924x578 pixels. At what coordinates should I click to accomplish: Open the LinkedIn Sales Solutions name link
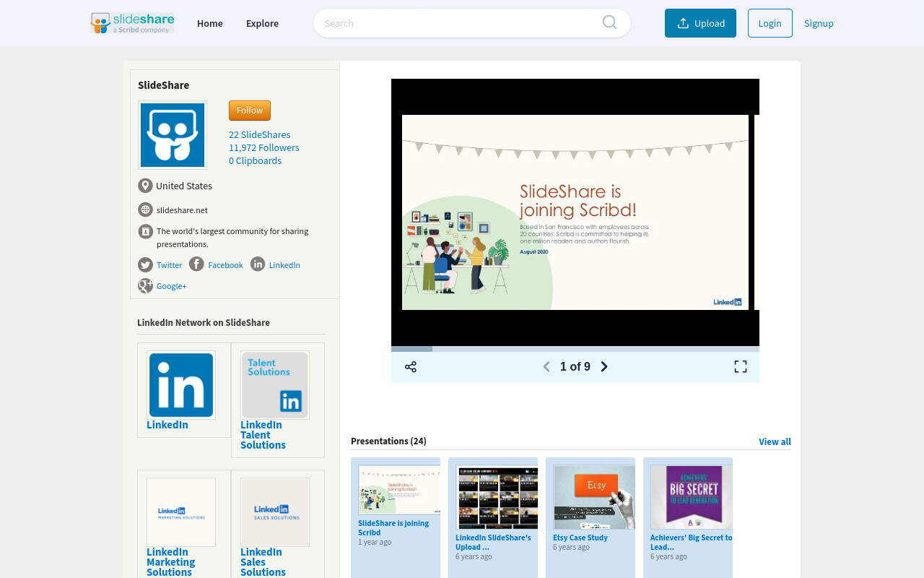click(263, 562)
